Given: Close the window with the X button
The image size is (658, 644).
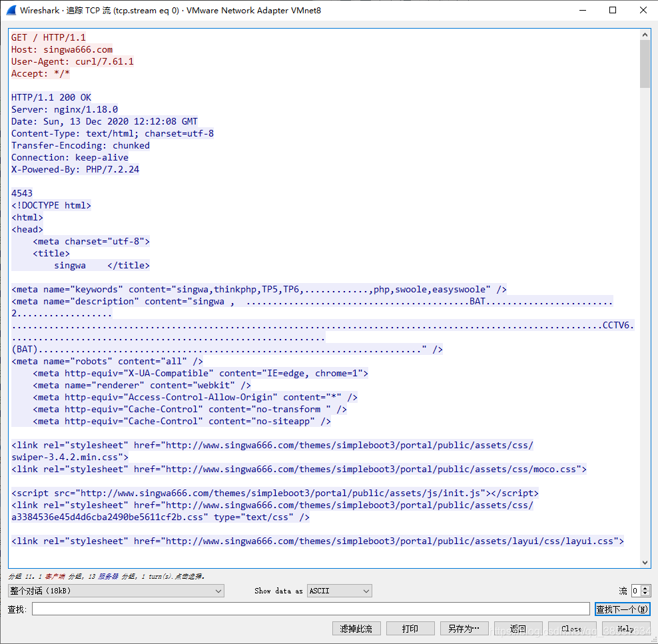Looking at the screenshot, I should [x=643, y=11].
